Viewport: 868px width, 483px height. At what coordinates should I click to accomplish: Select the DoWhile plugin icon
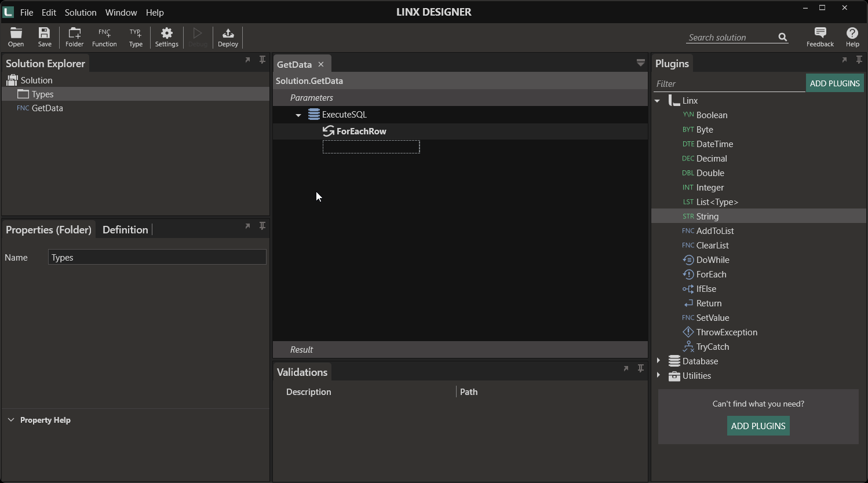point(688,259)
